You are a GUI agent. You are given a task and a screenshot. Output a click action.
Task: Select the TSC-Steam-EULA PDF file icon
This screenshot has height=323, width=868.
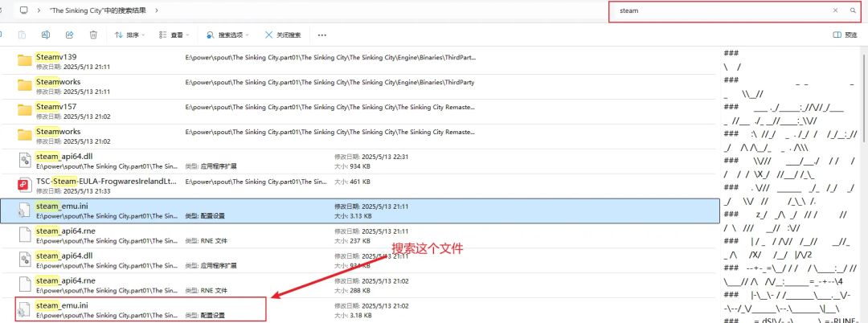pos(23,186)
